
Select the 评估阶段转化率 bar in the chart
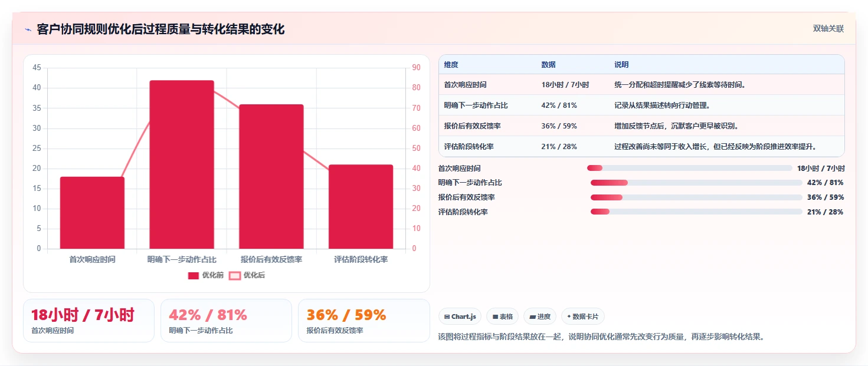(x=361, y=207)
